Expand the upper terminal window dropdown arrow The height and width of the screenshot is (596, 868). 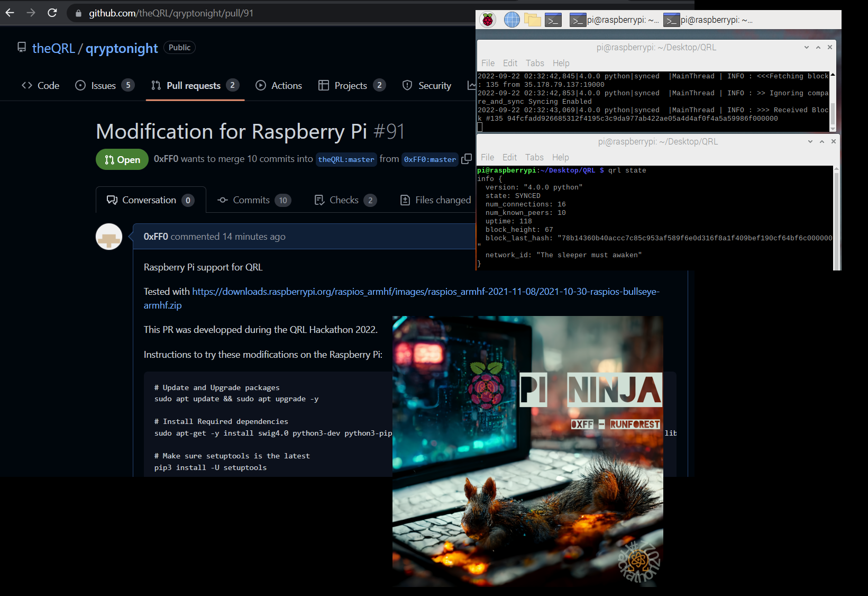point(807,47)
